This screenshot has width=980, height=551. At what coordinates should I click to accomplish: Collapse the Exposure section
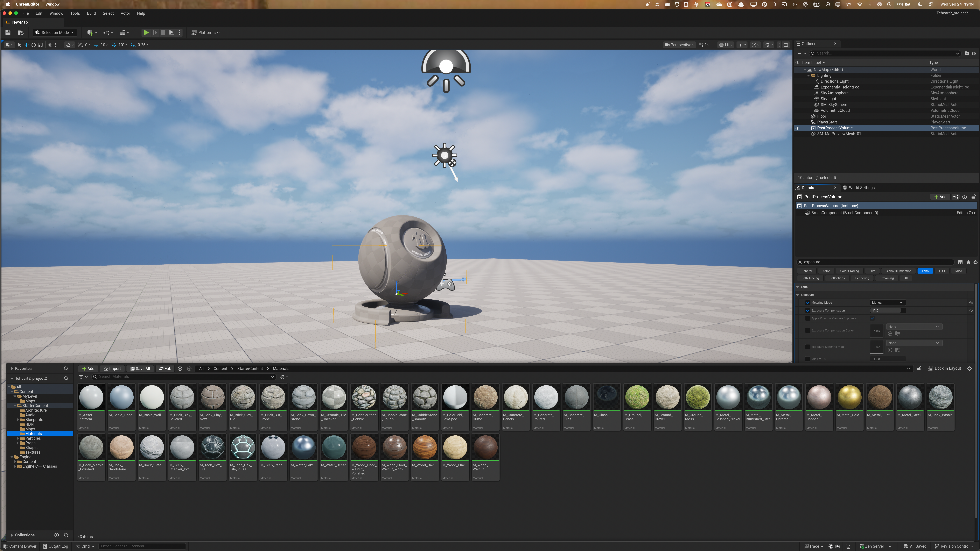(798, 295)
